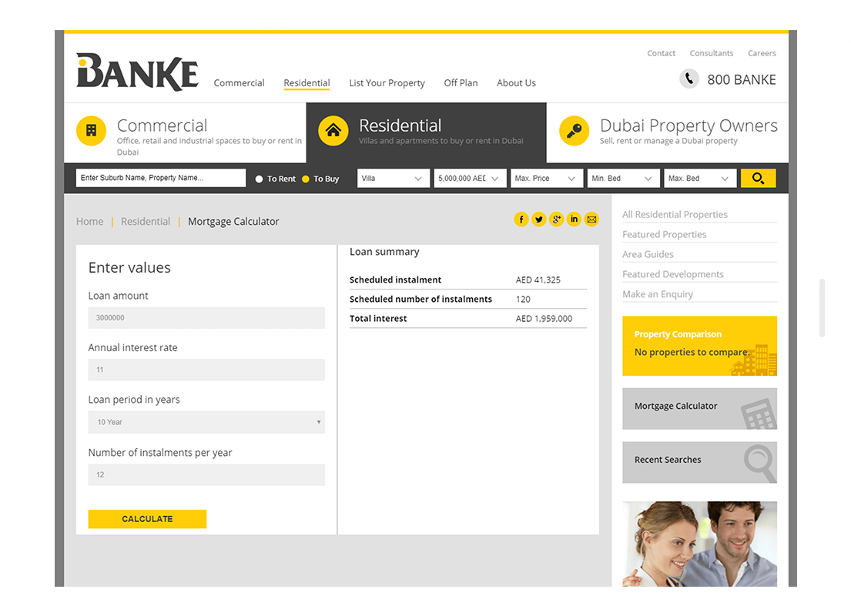Share page on Google Plus

pos(556,219)
